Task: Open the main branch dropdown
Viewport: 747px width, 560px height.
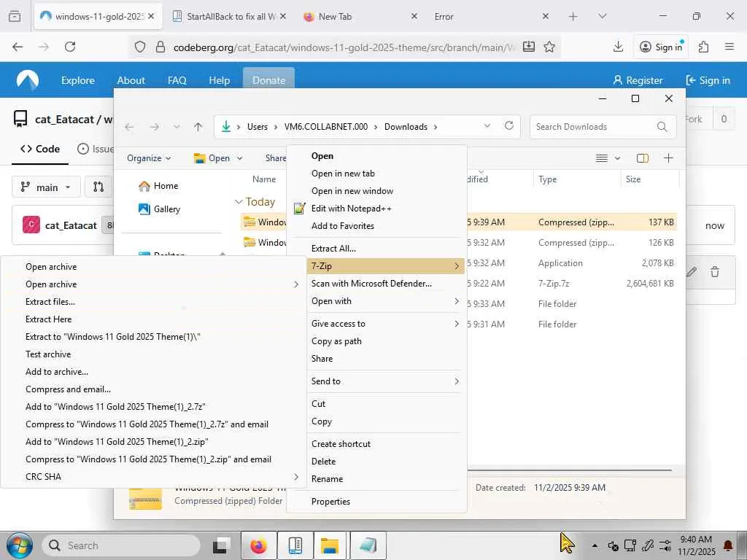Action: tap(46, 187)
